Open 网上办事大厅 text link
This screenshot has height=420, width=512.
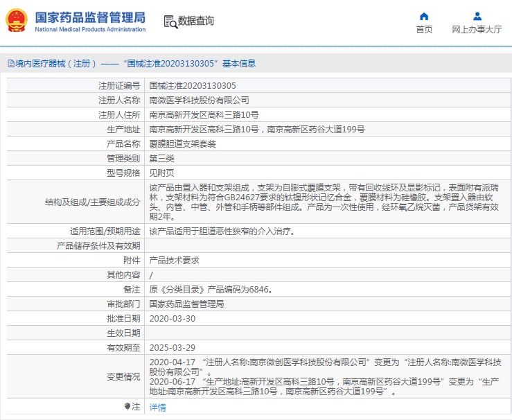coord(477,29)
